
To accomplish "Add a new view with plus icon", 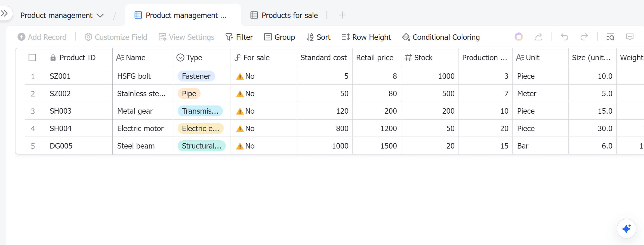I will (342, 15).
